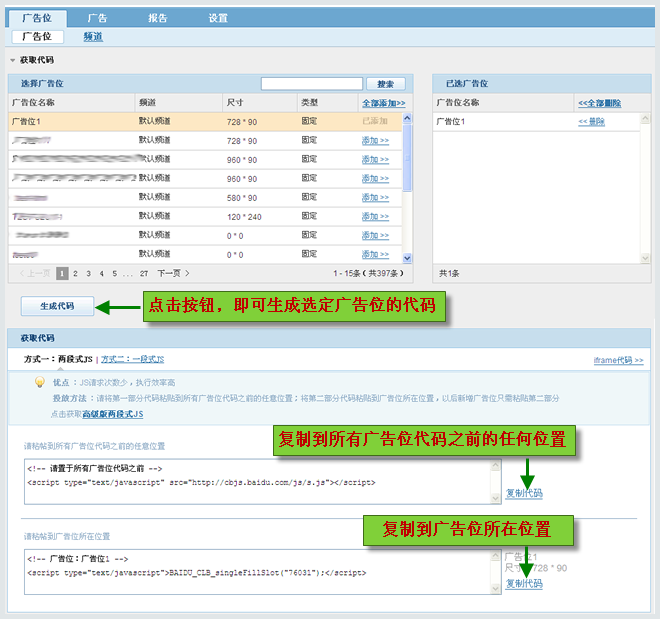
Task: Collapse the 获取代码 section triangle
Action: click(13, 60)
